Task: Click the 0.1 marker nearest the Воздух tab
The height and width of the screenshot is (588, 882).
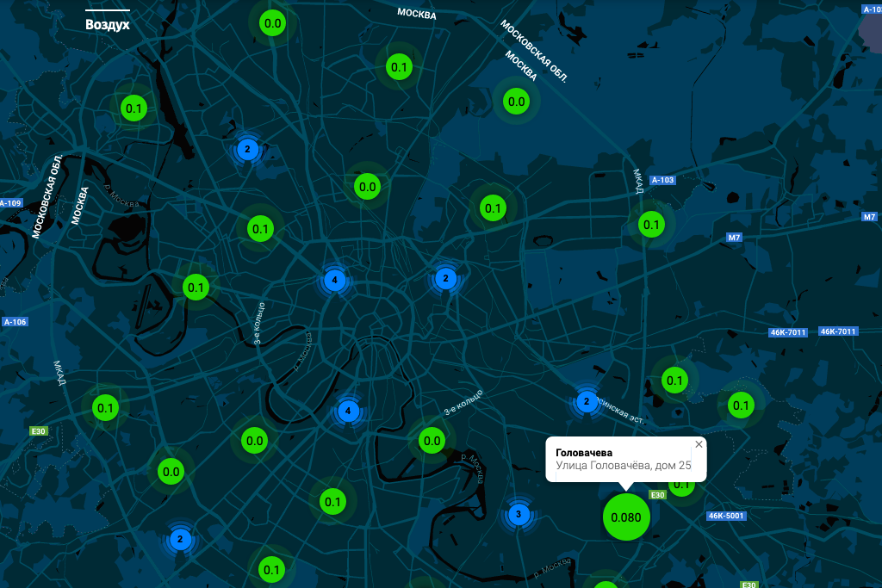Action: tap(134, 108)
